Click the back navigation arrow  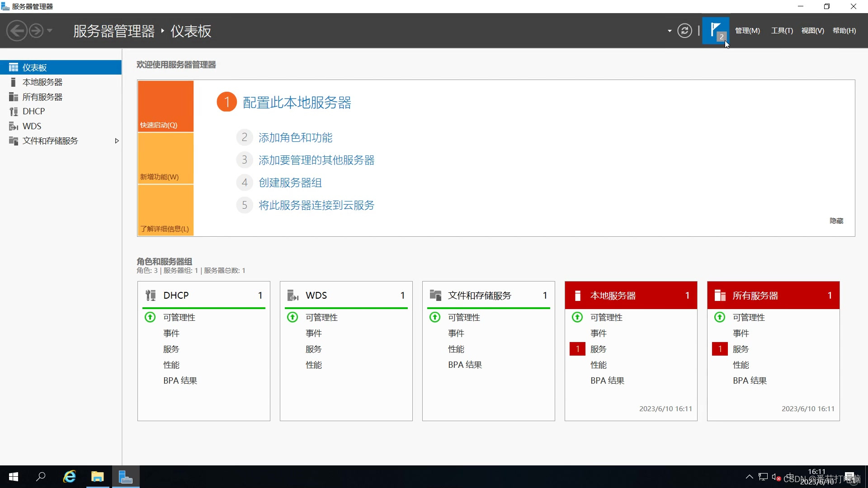pos(17,31)
